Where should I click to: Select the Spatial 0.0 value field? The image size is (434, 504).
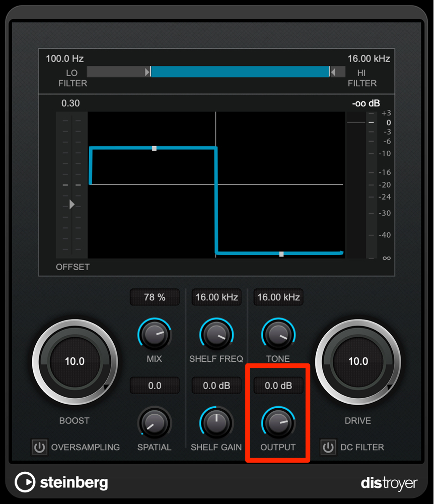[155, 386]
